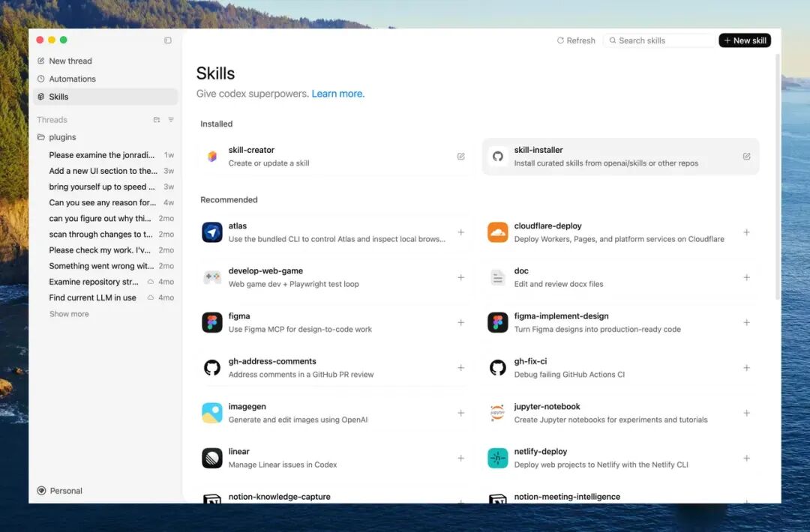
Task: Click the netlify-deploy skill icon
Action: coord(497,458)
